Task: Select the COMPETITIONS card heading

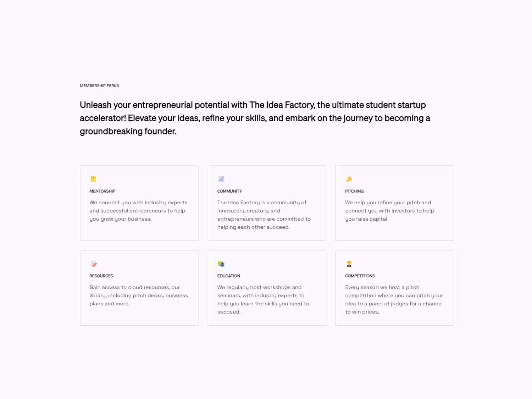Action: click(360, 276)
